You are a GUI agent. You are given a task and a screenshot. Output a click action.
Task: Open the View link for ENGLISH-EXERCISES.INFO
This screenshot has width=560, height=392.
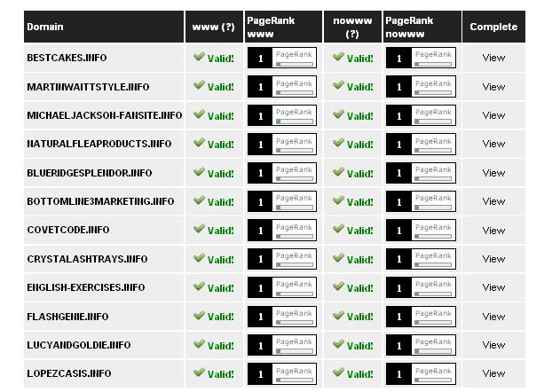pos(493,287)
